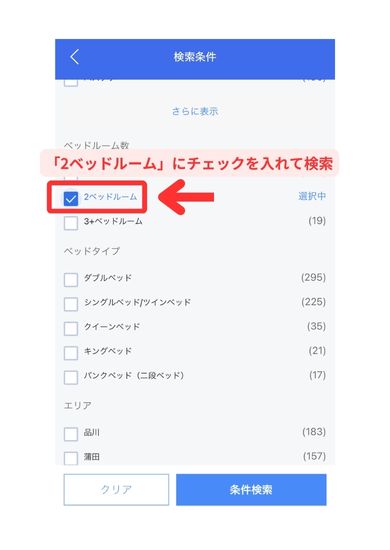Click the ダブルベッド (295) count

pos(314,277)
